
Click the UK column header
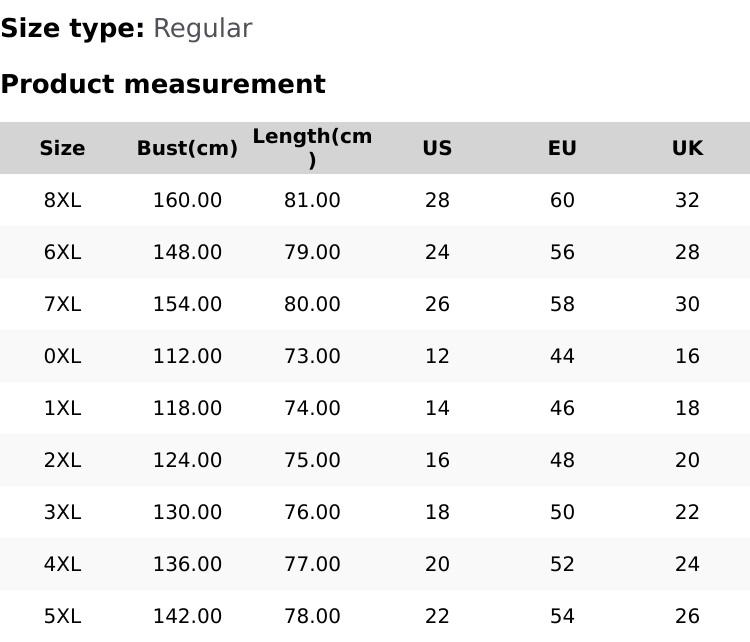687,148
